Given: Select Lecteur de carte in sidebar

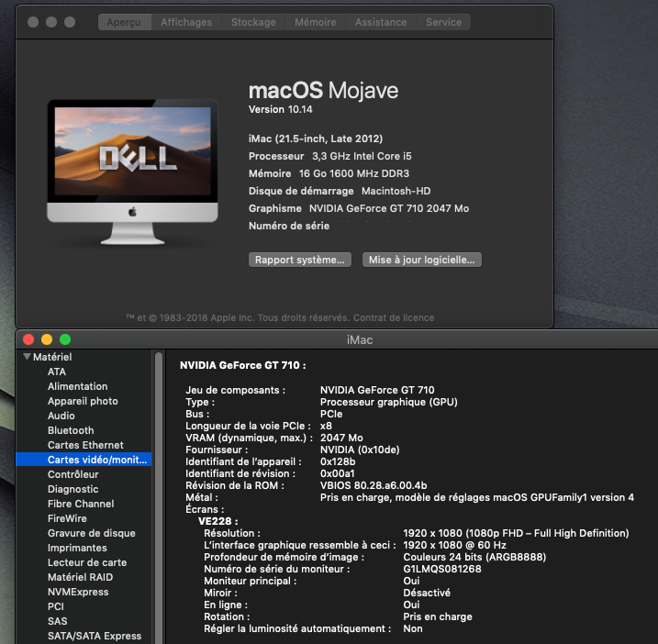Looking at the screenshot, I should (x=87, y=562).
